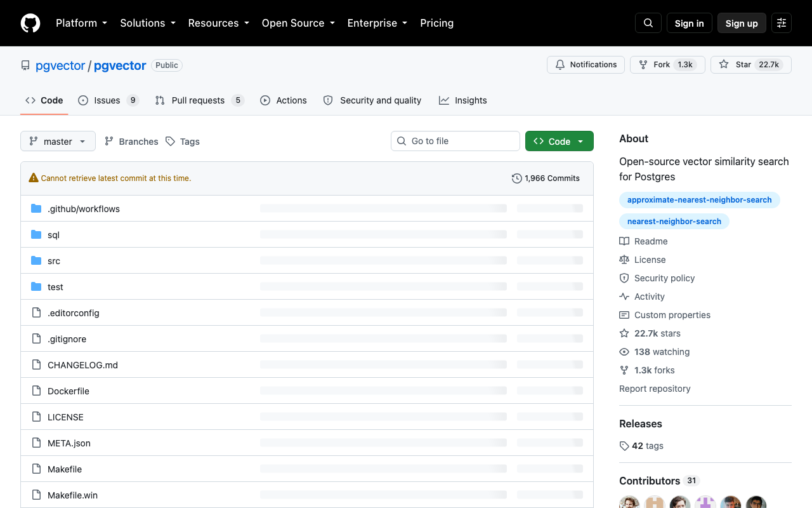Expand the Solutions menu

(x=148, y=23)
